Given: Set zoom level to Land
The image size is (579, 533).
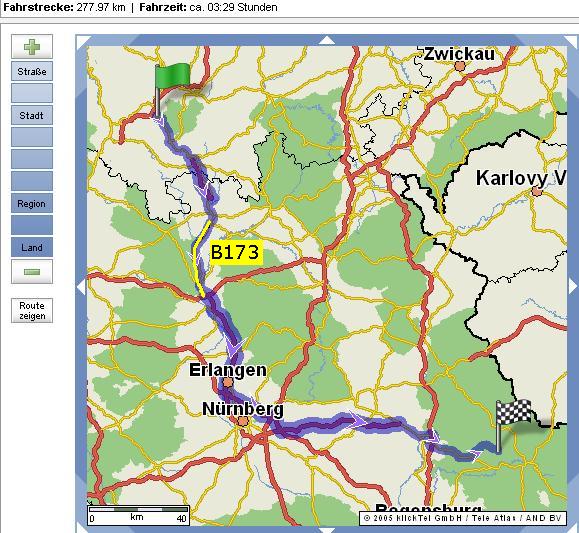Looking at the screenshot, I should 32,247.
